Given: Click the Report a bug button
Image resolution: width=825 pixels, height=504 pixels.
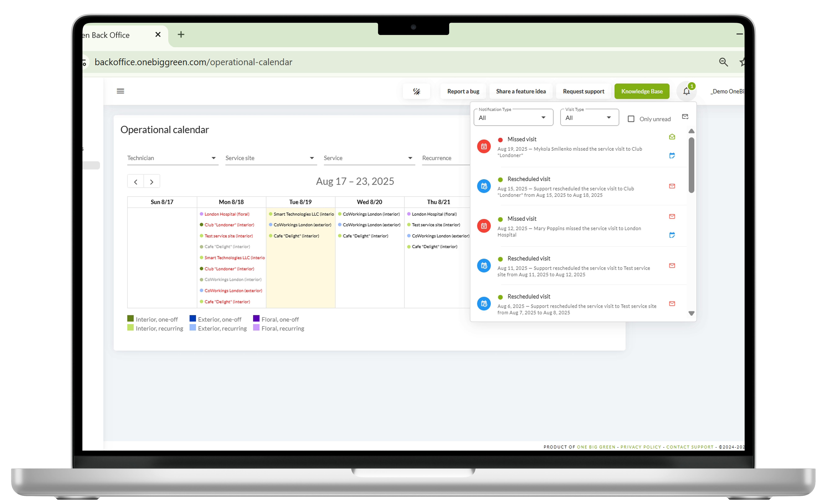Looking at the screenshot, I should (463, 91).
